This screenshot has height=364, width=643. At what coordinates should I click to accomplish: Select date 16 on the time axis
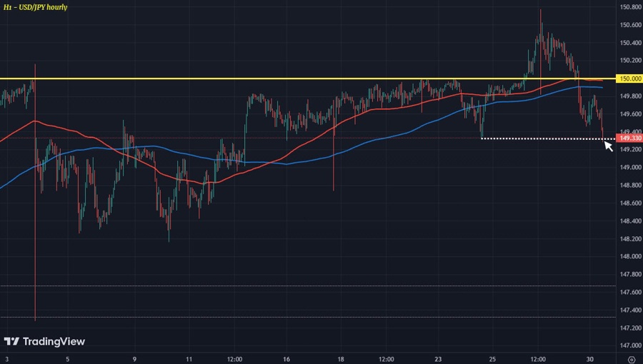point(286,359)
